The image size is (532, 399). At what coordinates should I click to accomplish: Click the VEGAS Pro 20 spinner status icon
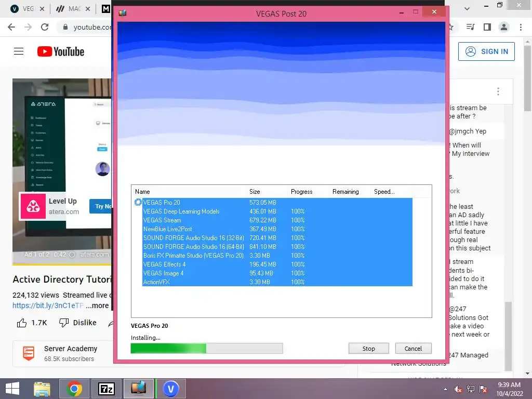[138, 203]
